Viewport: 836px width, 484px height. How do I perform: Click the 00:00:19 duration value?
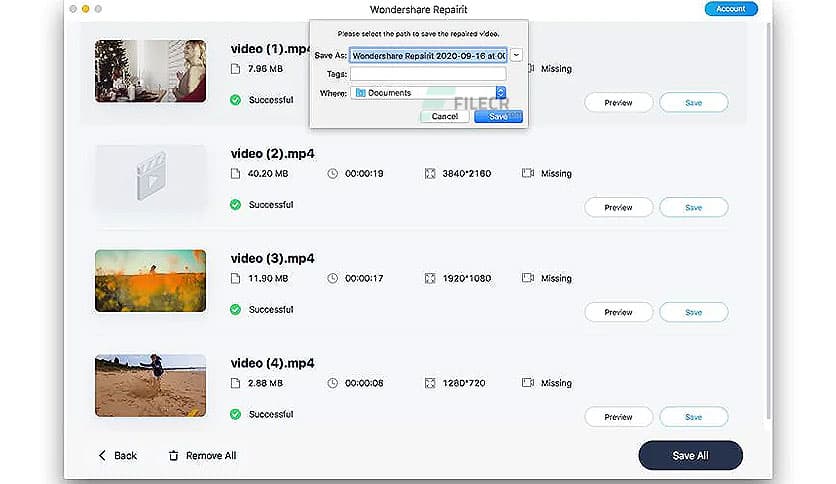(x=364, y=173)
